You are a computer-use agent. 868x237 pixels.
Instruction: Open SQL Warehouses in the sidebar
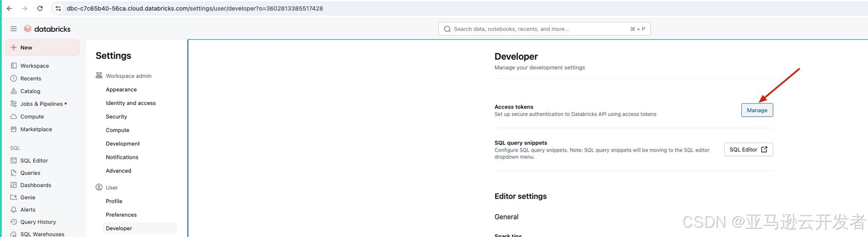pyautogui.click(x=43, y=234)
